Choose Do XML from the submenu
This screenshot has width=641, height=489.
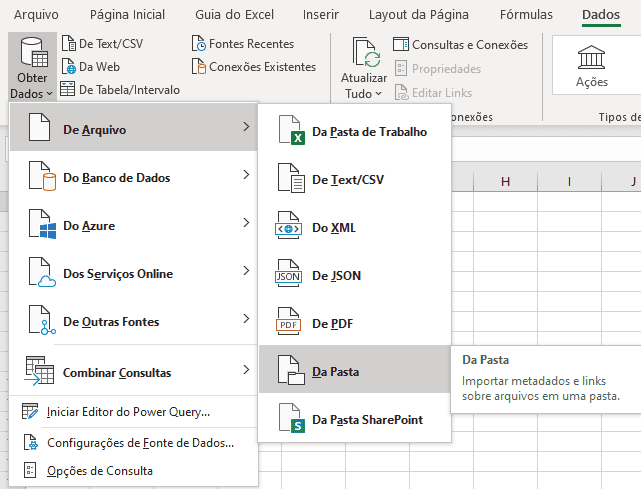point(355,227)
